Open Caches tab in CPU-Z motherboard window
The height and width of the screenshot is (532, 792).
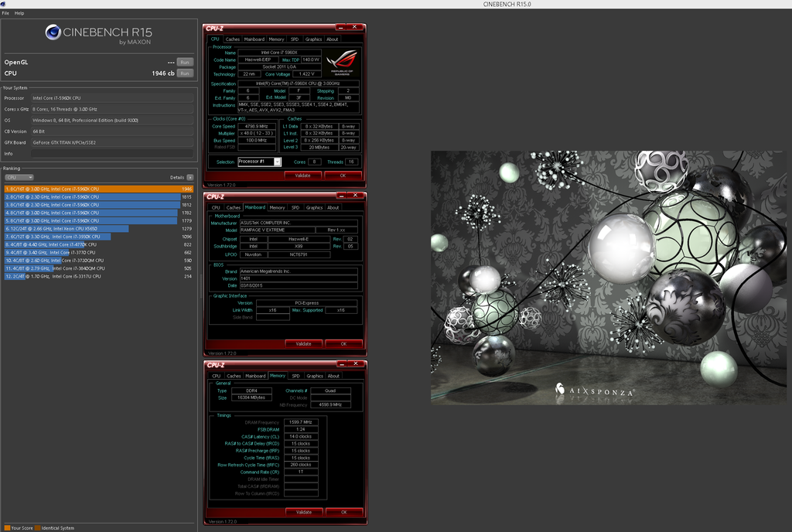tap(234, 207)
